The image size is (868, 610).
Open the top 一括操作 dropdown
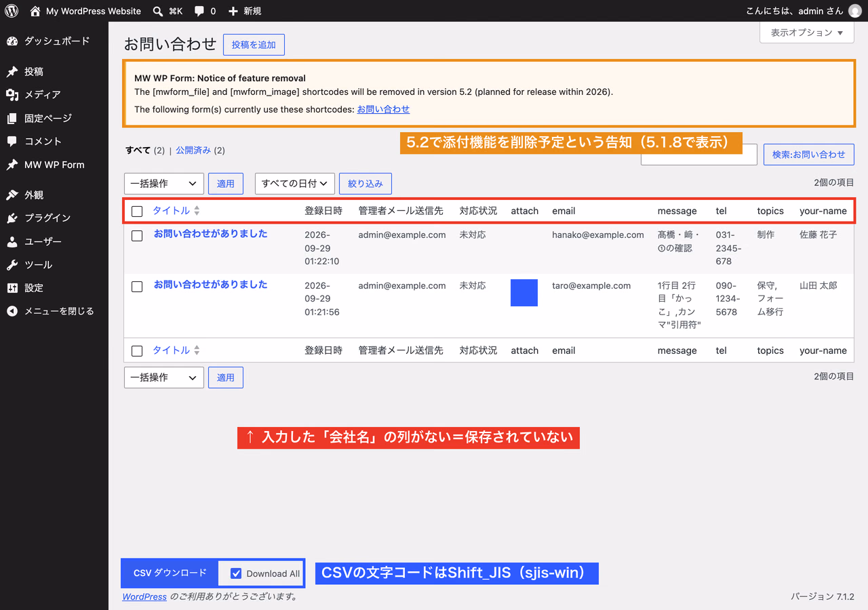point(164,183)
